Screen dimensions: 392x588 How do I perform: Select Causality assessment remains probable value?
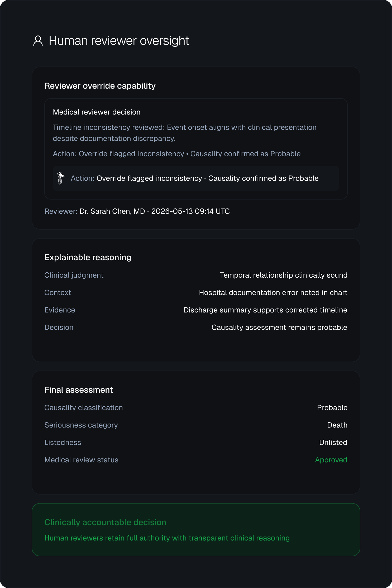coord(279,328)
